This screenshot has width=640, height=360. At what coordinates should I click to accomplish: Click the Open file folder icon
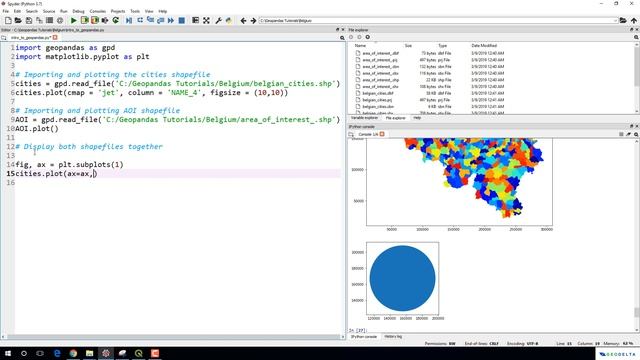coord(18,20)
